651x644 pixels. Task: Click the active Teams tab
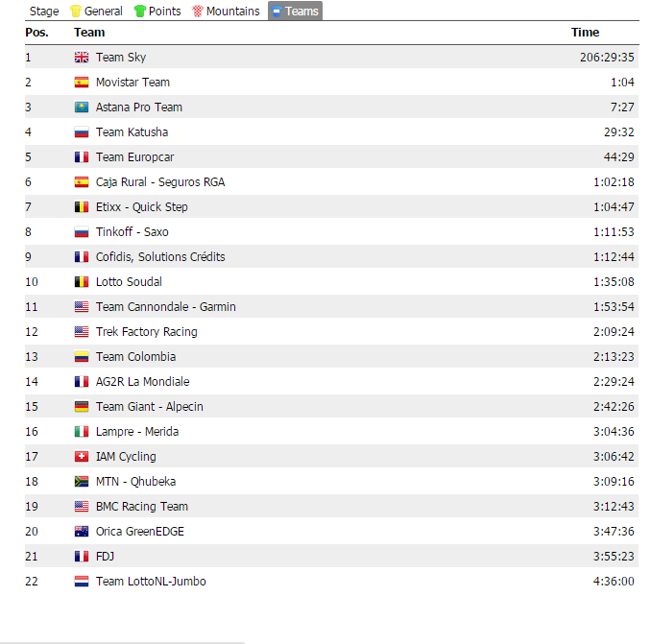coord(295,12)
